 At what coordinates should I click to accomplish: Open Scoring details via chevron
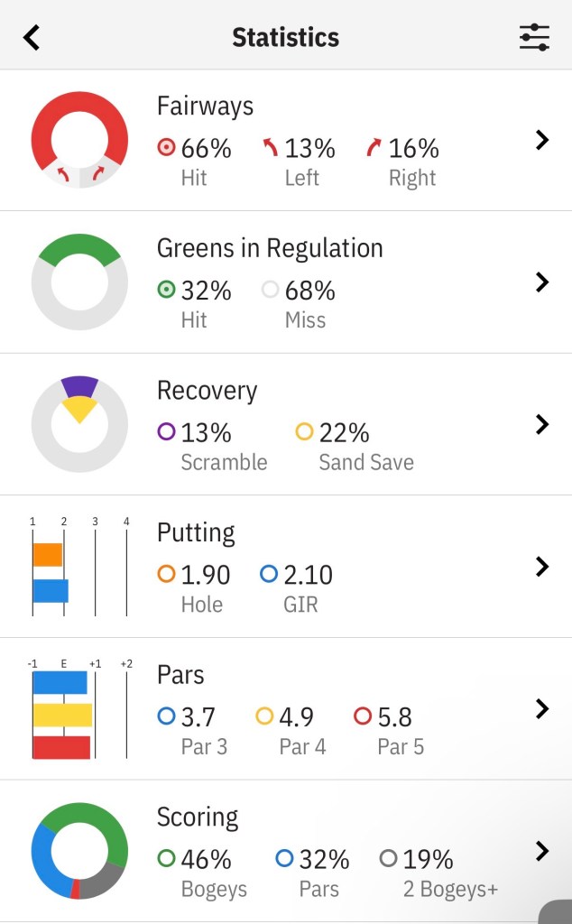point(542,851)
